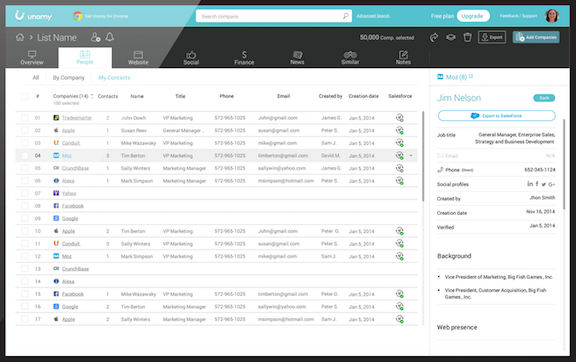The image size is (576, 362).
Task: Click the graduation cap icon in toolbar
Action: click(x=451, y=37)
